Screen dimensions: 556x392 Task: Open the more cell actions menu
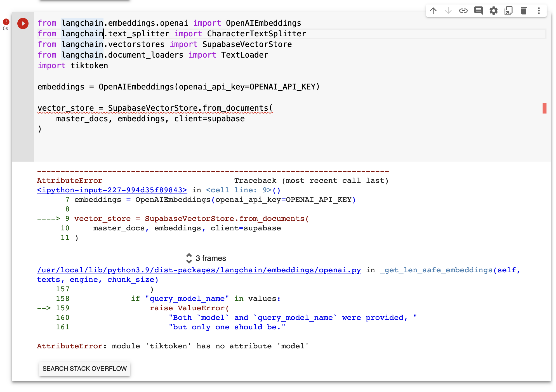(x=538, y=11)
